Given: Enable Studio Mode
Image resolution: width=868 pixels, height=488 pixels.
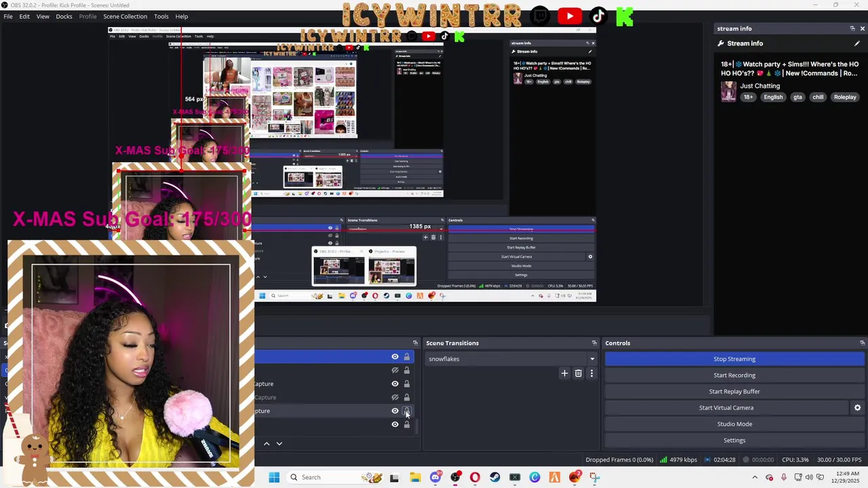Looking at the screenshot, I should point(734,424).
